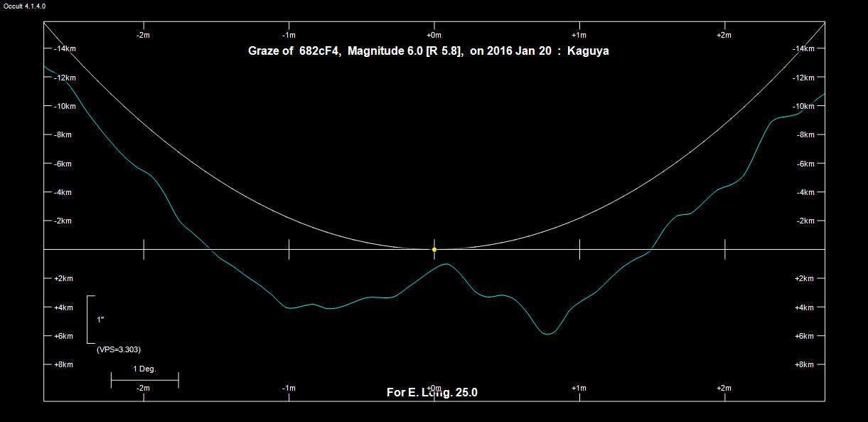Click the top "+0m" time axis label
Screen dimensions: 868x422
(x=434, y=35)
